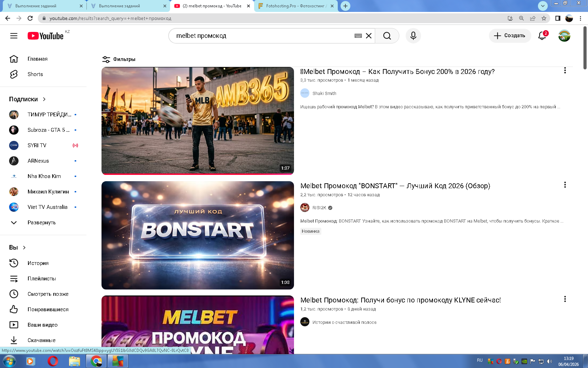Open the Nha Khoa Kim channel
The width and height of the screenshot is (588, 368).
point(43,176)
